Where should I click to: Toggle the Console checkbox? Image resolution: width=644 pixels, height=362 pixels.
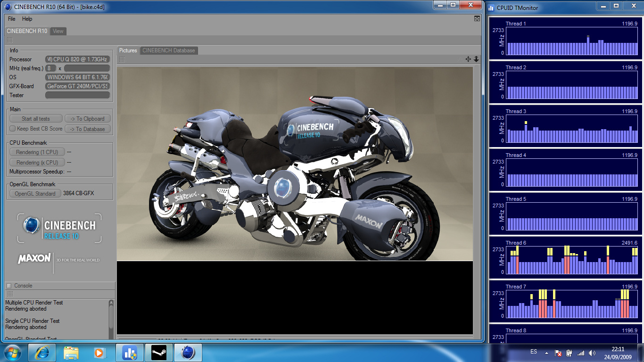coord(8,286)
